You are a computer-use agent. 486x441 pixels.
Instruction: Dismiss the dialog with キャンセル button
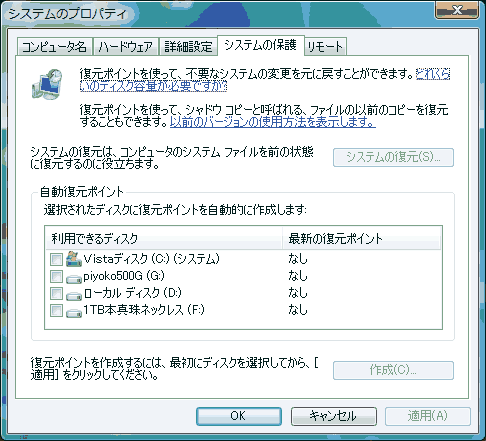pyautogui.click(x=334, y=416)
